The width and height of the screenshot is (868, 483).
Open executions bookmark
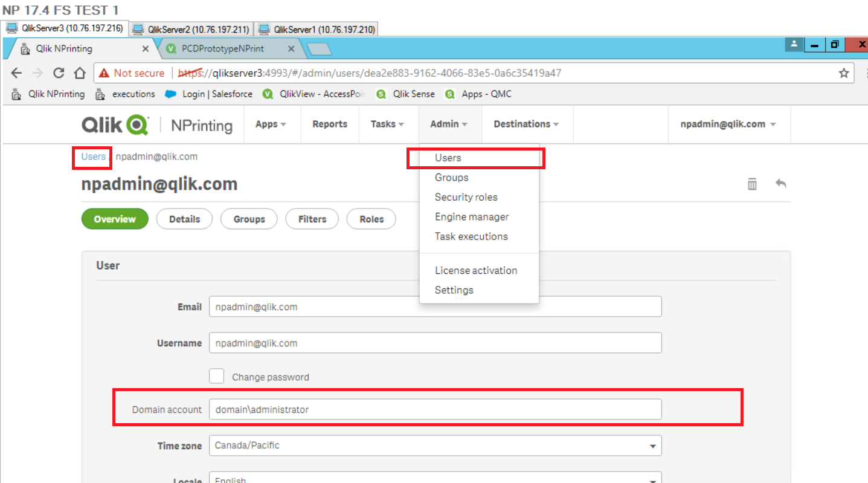125,94
